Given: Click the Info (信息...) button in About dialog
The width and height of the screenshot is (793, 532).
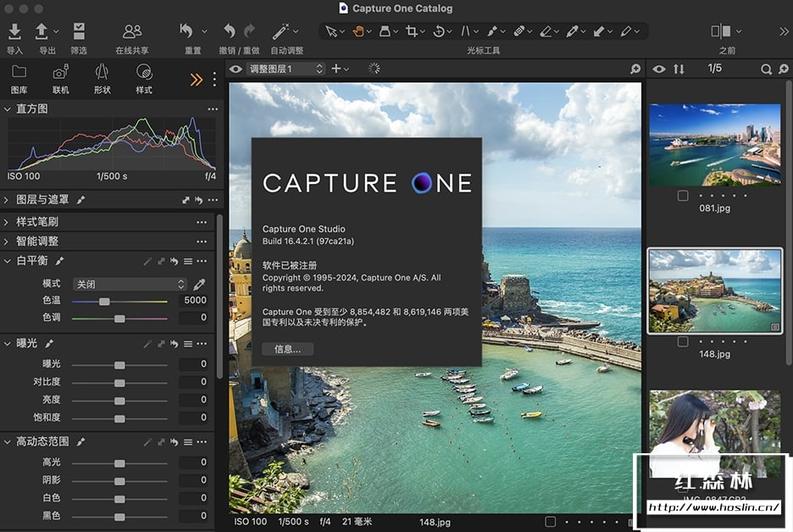Looking at the screenshot, I should 287,349.
